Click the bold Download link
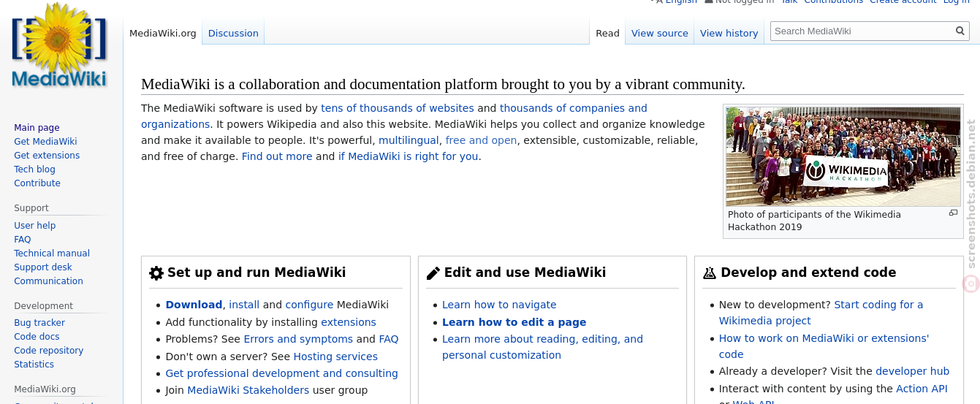Screen dimensions: 980x404 [194, 305]
